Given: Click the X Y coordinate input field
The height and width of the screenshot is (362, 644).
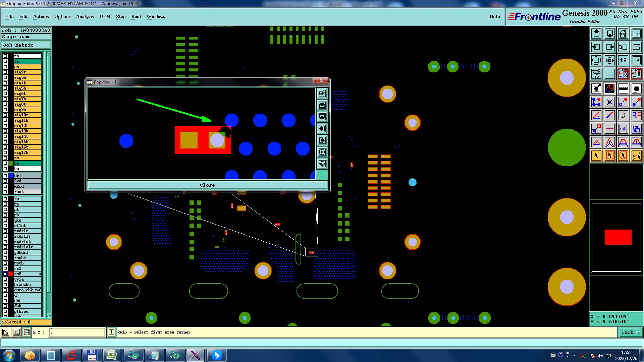Looking at the screenshot, I should coord(77,332).
